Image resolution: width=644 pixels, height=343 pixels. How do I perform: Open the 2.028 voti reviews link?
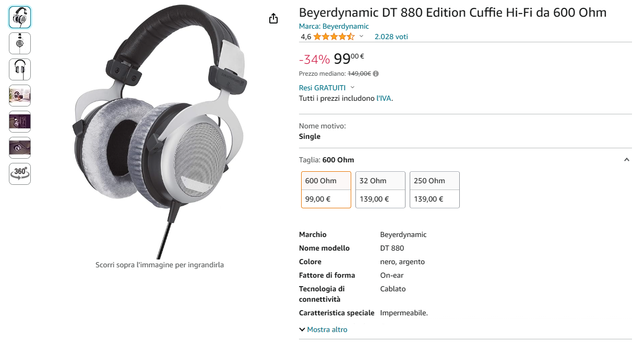[391, 37]
